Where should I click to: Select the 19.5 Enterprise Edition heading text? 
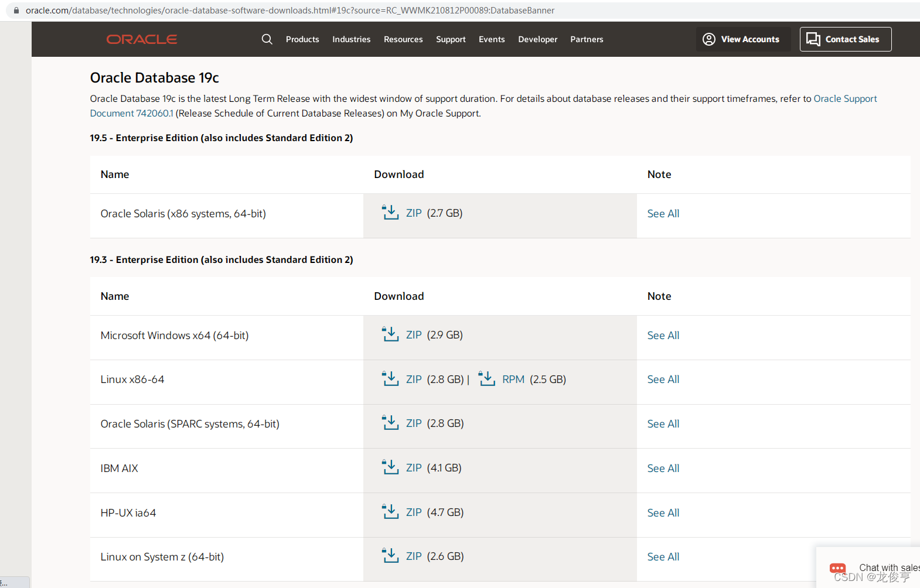222,138
